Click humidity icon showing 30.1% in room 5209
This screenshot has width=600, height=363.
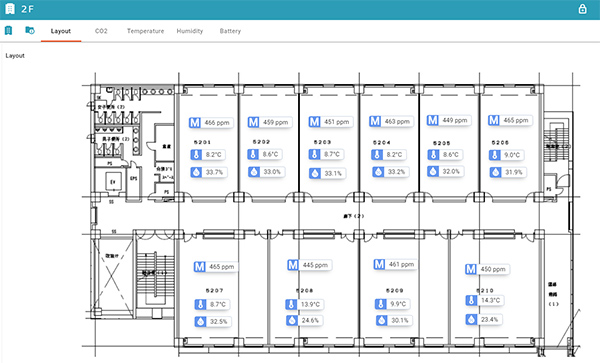381,320
